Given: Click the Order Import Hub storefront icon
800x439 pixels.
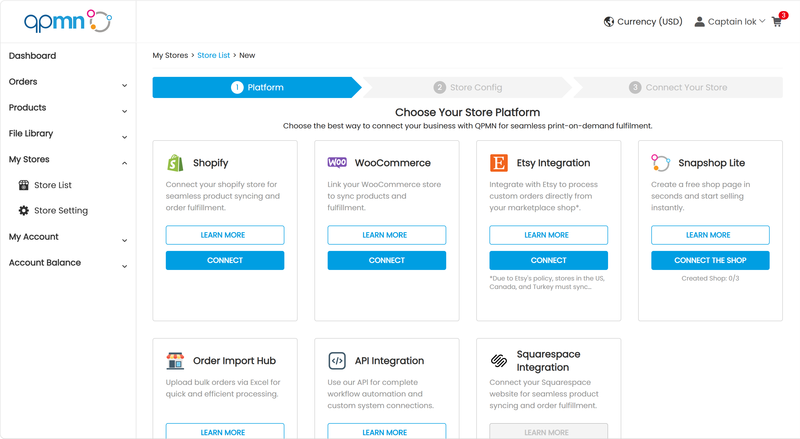Looking at the screenshot, I should [175, 361].
